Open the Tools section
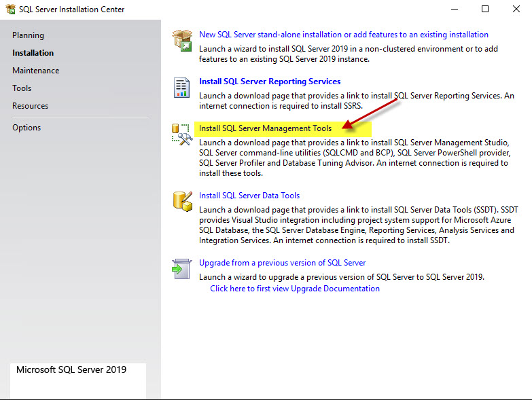This screenshot has height=400, width=532. (22, 88)
